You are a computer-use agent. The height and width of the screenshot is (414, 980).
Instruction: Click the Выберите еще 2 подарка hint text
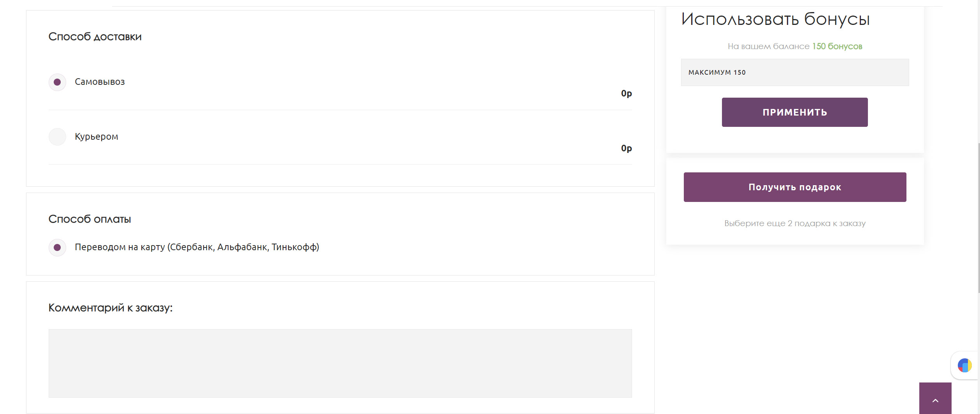tap(794, 223)
